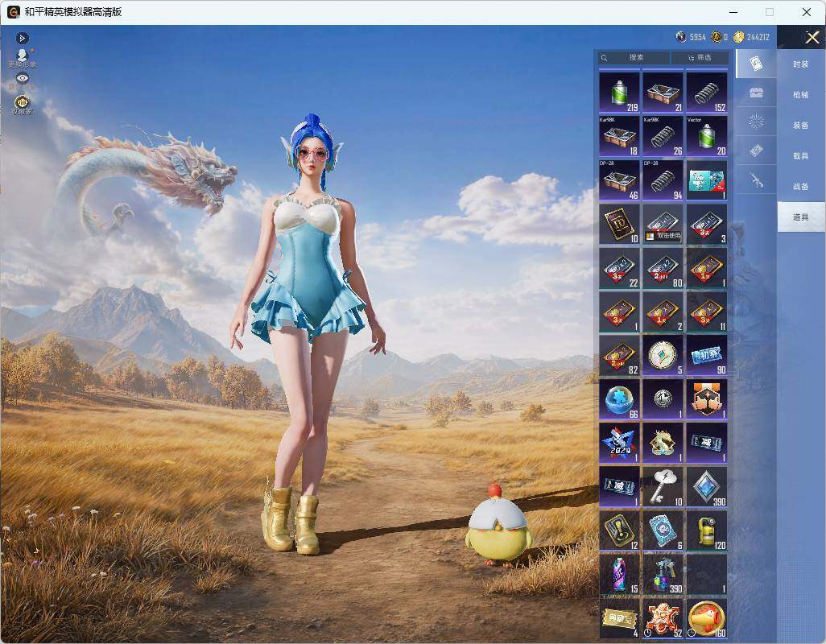Image resolution: width=826 pixels, height=644 pixels.
Task: Open the chest sub-category icon
Action: click(x=756, y=93)
